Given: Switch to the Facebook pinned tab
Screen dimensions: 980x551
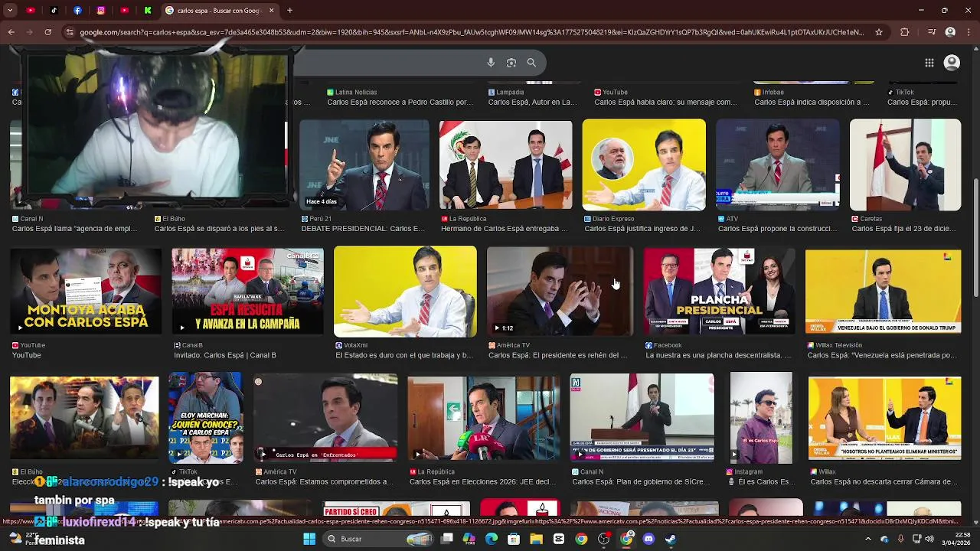Looking at the screenshot, I should [x=77, y=11].
